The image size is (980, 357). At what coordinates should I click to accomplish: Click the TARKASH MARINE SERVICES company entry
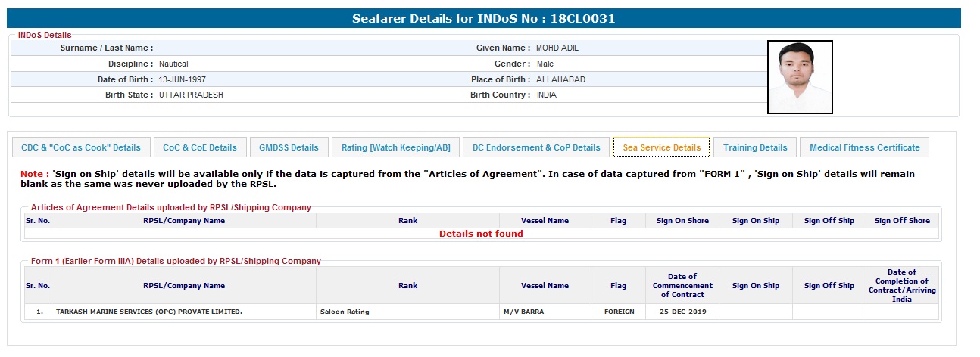[149, 312]
